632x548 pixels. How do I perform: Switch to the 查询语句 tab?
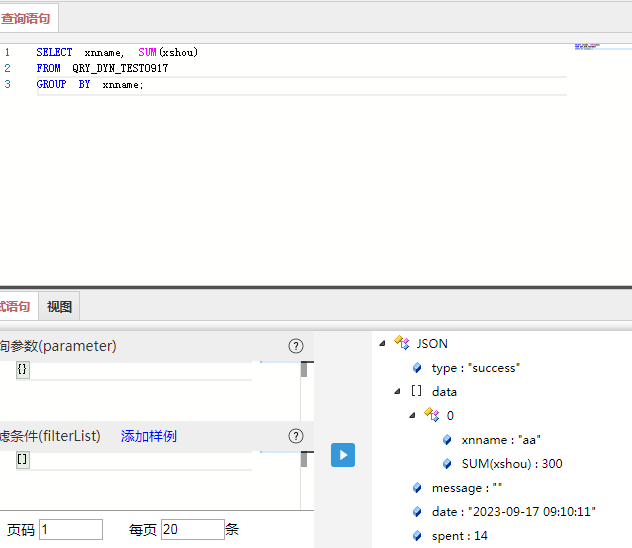click(x=26, y=18)
